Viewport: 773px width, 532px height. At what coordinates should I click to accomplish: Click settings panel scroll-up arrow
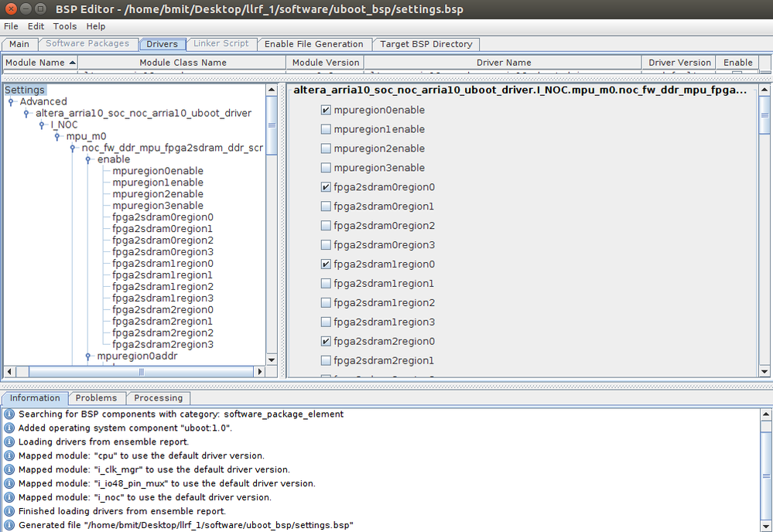764,90
